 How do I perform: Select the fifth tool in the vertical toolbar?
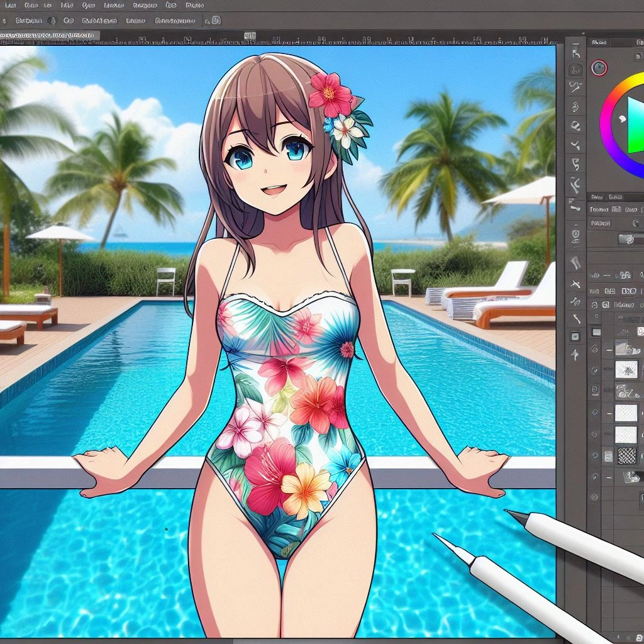pos(575,126)
